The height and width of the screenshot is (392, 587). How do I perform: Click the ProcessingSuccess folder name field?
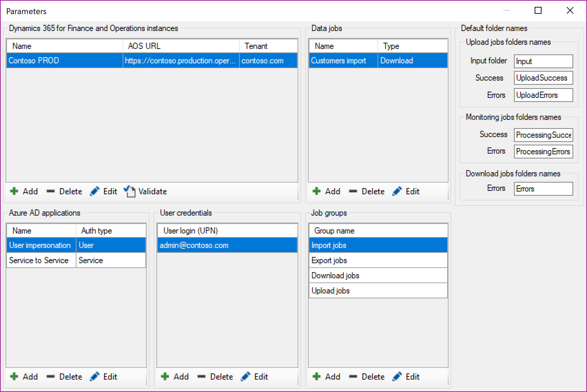544,135
